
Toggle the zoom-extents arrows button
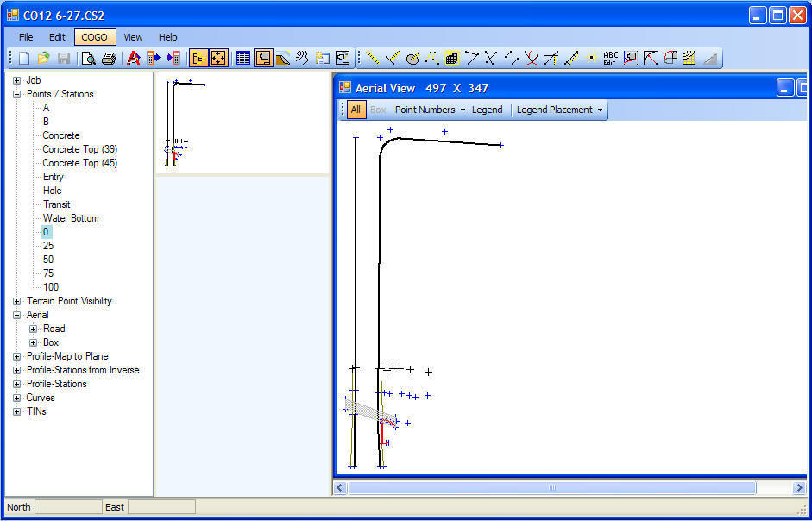[218, 59]
